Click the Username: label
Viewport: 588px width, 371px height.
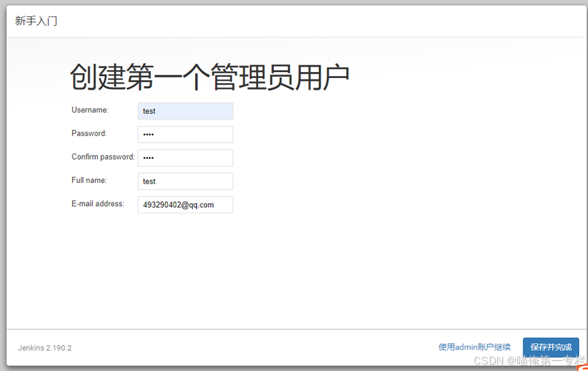point(90,110)
